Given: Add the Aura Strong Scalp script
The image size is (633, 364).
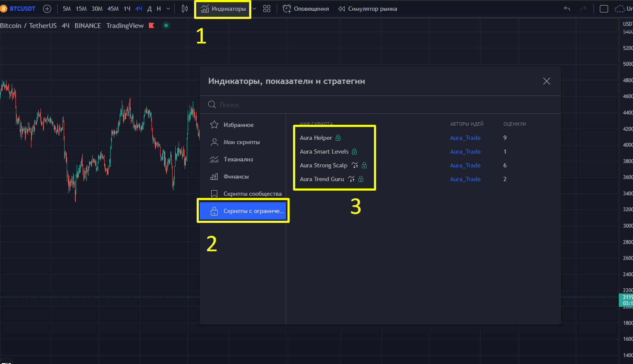Looking at the screenshot, I should click(x=324, y=165).
